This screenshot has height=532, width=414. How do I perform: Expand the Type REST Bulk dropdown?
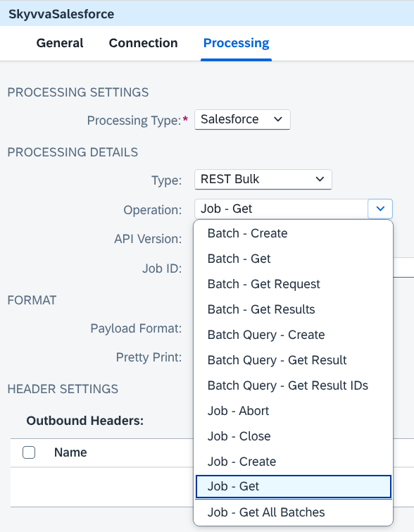[263, 179]
